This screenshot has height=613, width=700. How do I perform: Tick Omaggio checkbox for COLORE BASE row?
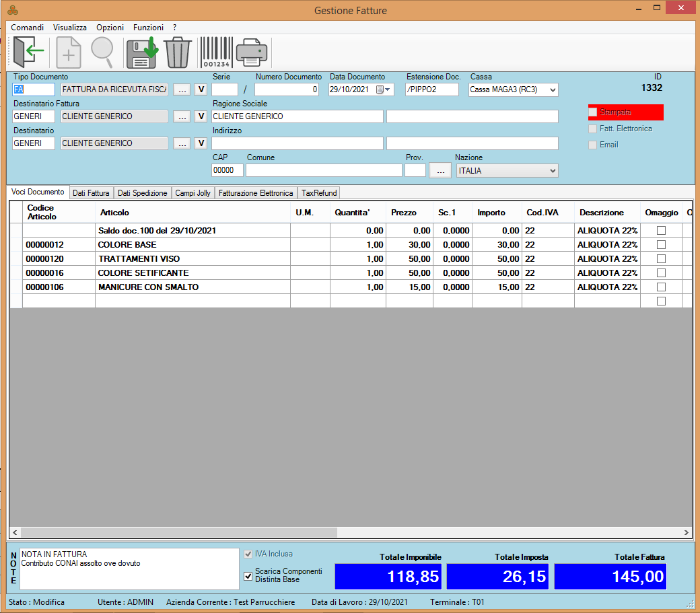661,245
